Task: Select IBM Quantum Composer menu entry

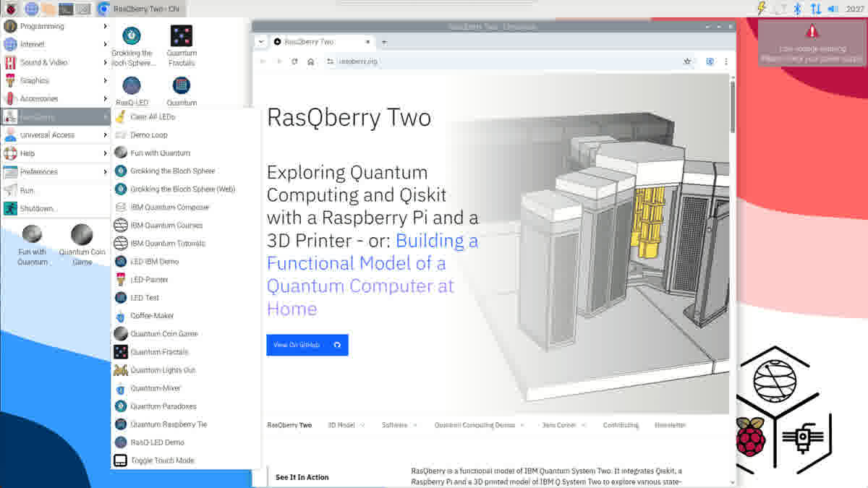Action: click(186, 207)
